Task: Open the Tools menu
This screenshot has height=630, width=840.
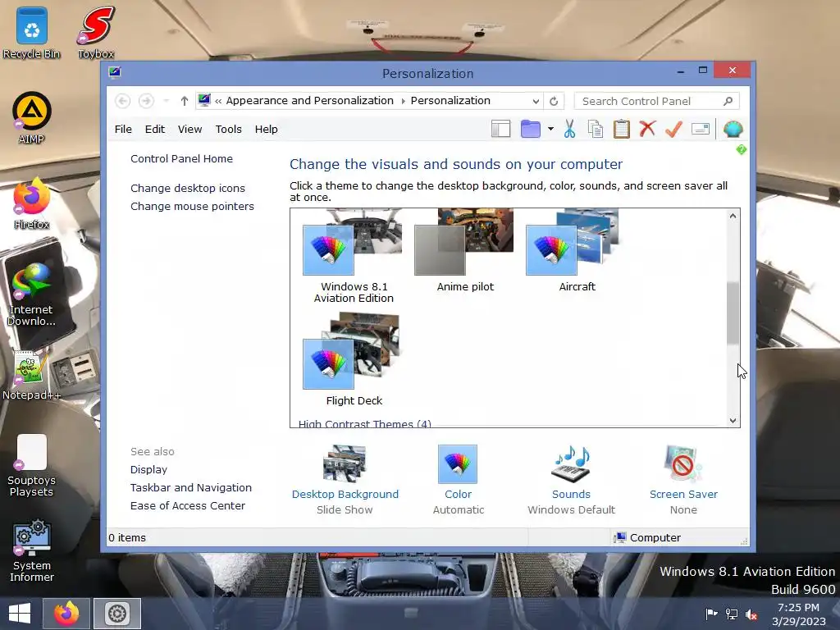Action: tap(229, 129)
